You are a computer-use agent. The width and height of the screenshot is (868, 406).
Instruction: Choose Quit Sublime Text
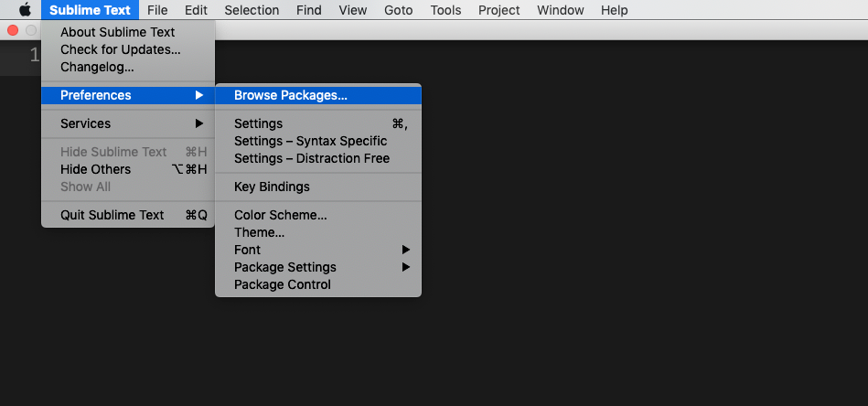click(128, 215)
